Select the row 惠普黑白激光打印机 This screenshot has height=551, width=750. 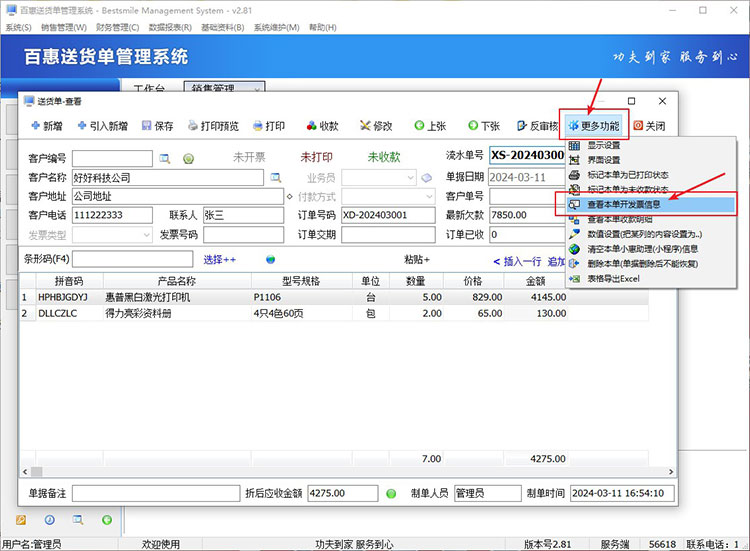point(334,297)
